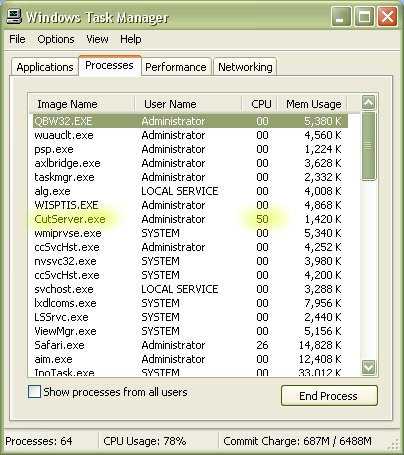Select the LSSrvc.exe process
The height and width of the screenshot is (455, 404).
190,317
